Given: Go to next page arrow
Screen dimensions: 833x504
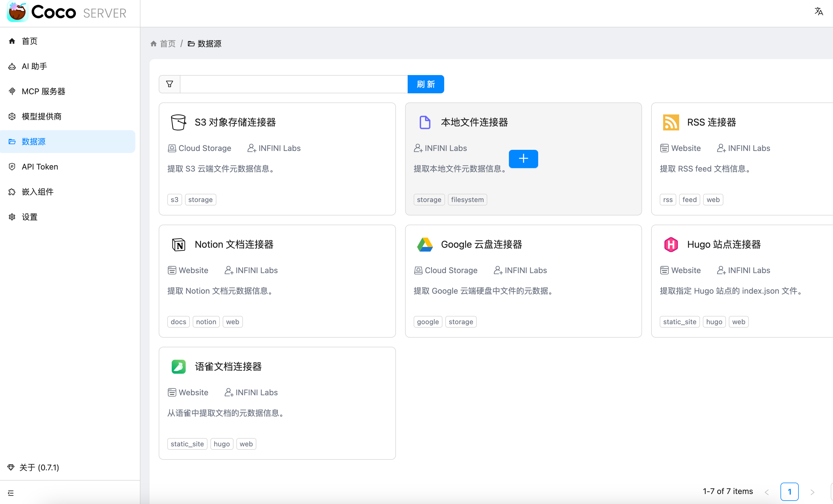Looking at the screenshot, I should click(812, 492).
